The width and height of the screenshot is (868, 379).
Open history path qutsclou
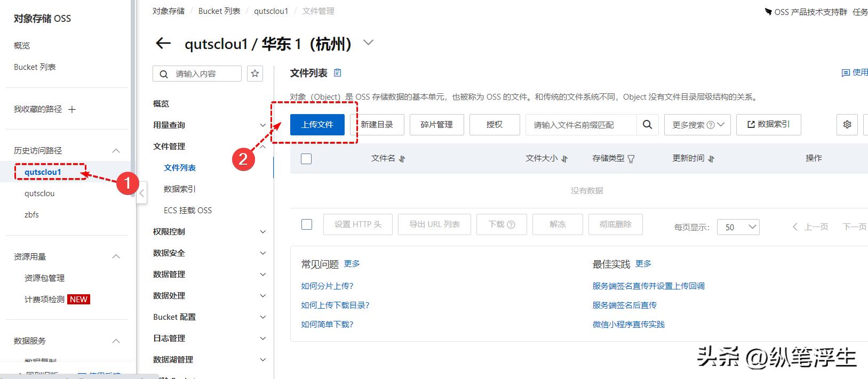pos(39,193)
